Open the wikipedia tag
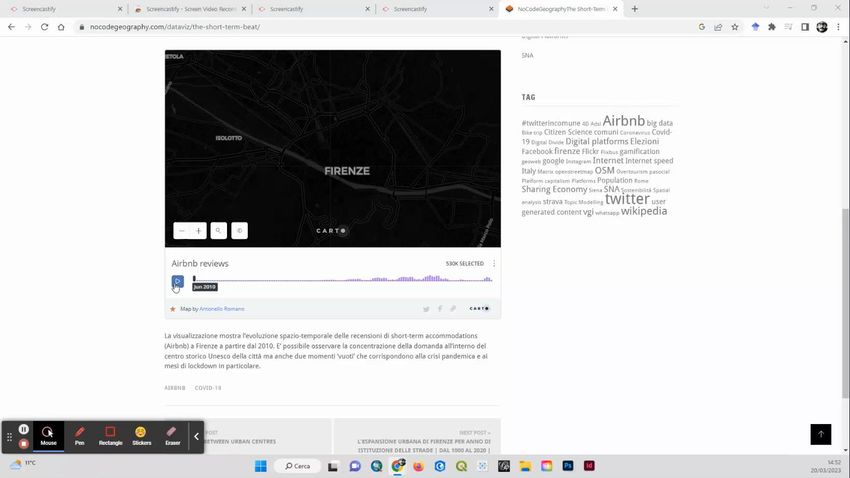This screenshot has height=478, width=850. (x=644, y=211)
